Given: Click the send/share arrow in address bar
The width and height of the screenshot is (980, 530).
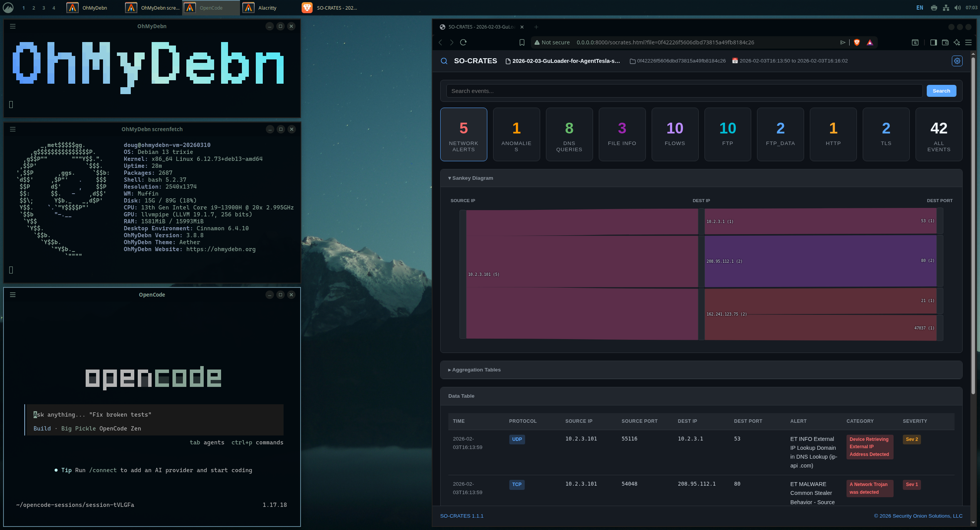Looking at the screenshot, I should (x=843, y=42).
